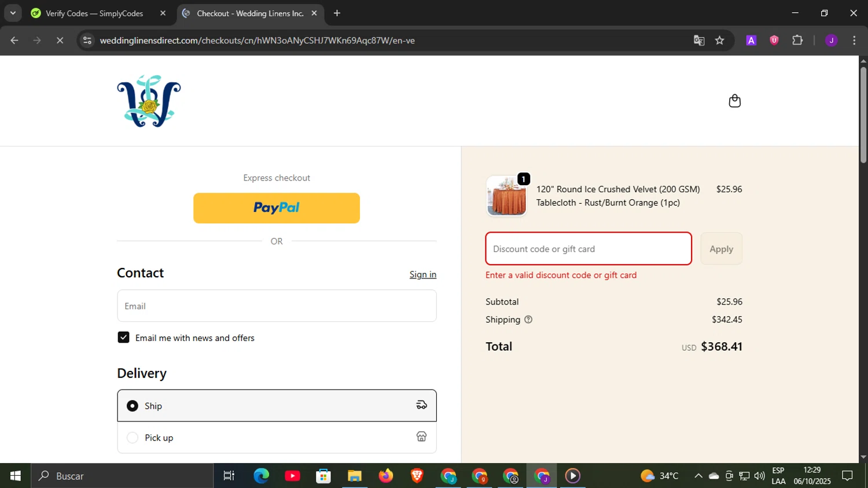The height and width of the screenshot is (488, 868).
Task: Open the volume control in system tray
Action: (759, 476)
